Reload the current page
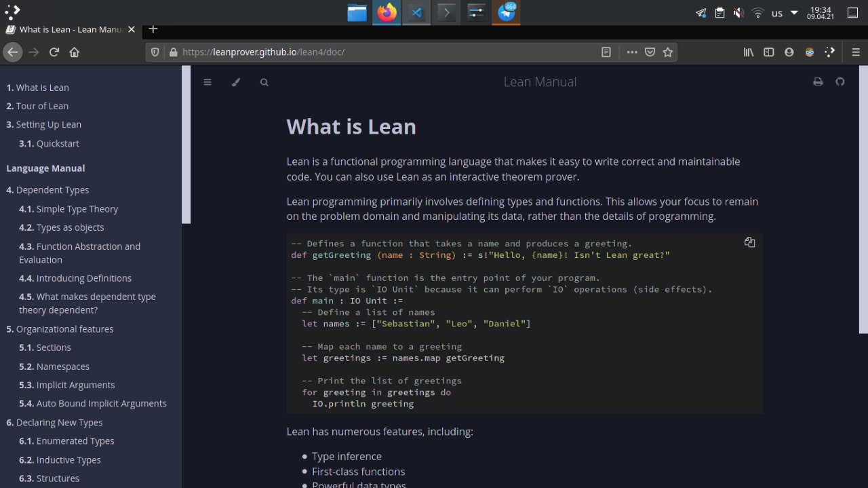Image resolution: width=868 pixels, height=488 pixels. pos(54,52)
